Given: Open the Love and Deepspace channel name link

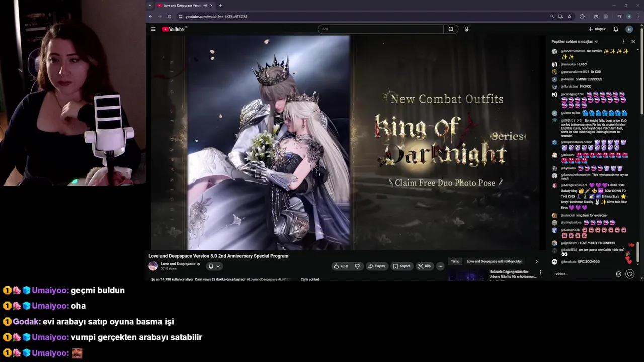Looking at the screenshot, I should [178, 264].
